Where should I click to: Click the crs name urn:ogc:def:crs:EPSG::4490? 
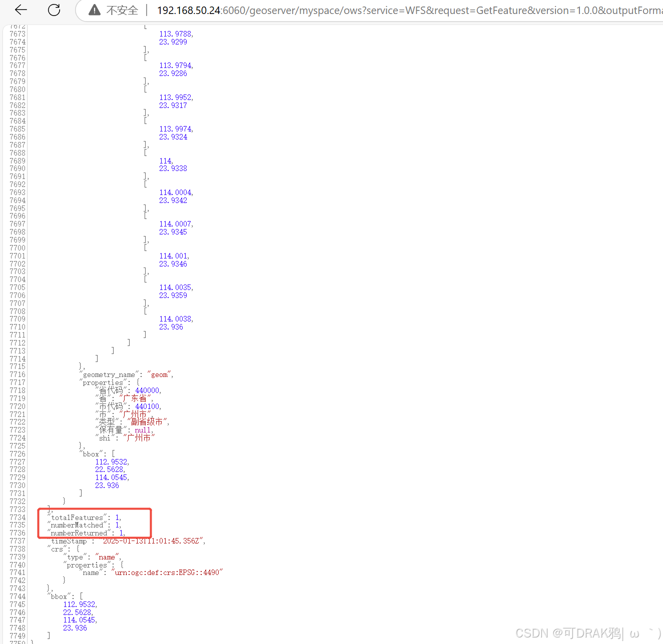coord(167,572)
